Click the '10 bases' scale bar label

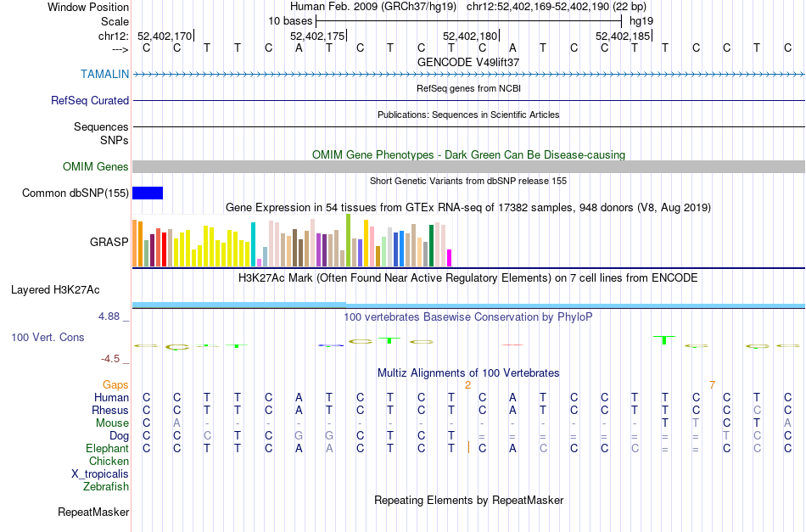coord(290,21)
